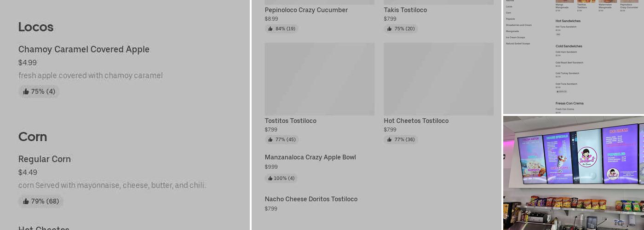Open Hot Tuna Sandwich item
Image resolution: width=644 pixels, height=230 pixels.
566,27
